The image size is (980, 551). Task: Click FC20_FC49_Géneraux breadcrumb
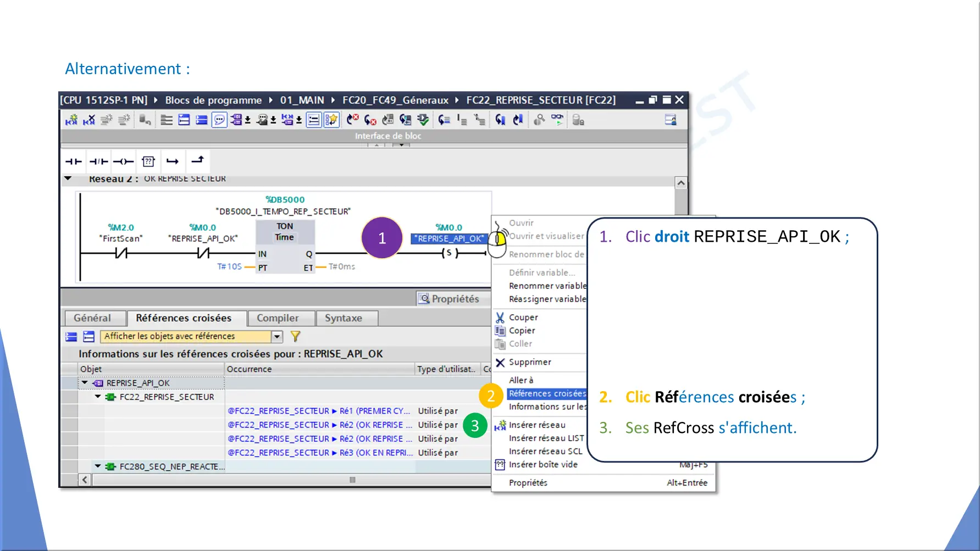click(395, 100)
